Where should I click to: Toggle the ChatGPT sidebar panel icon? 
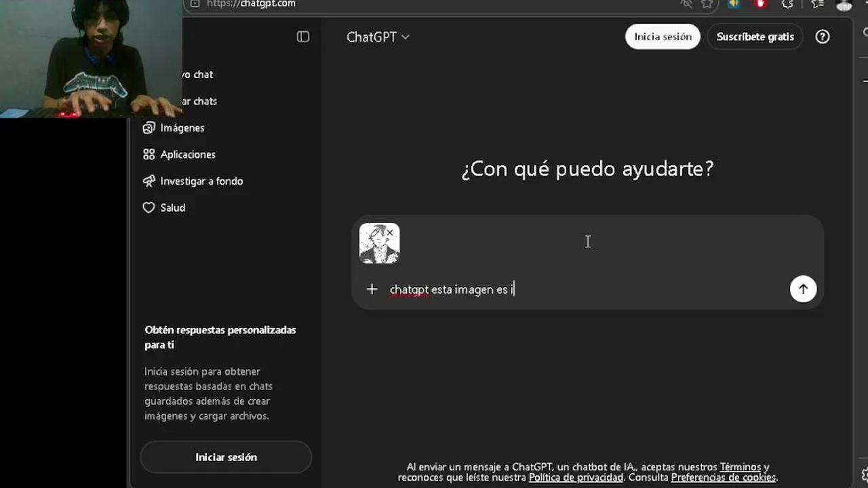[303, 37]
